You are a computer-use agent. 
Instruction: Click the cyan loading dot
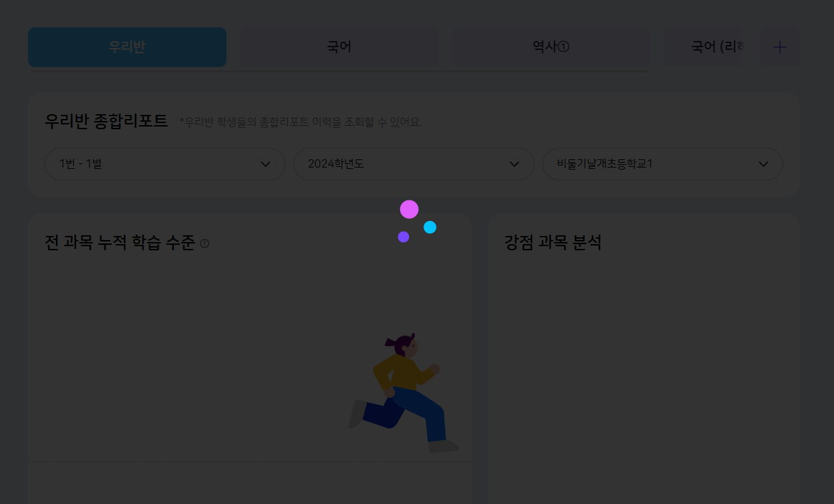[x=430, y=227]
